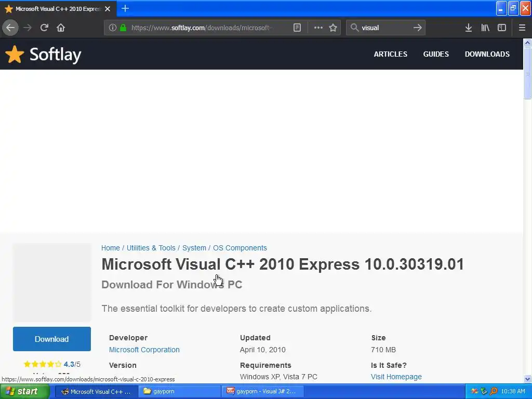Image resolution: width=532 pixels, height=399 pixels.
Task: Click the 10:38 AM clock
Action: 513,392
